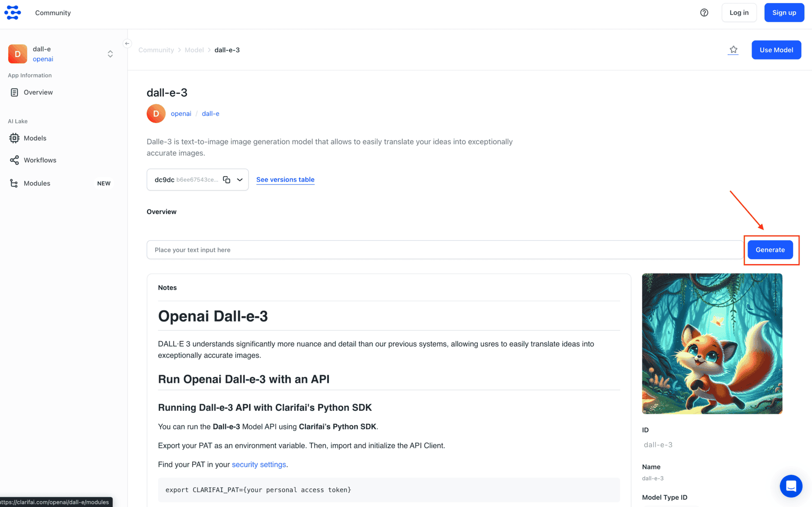The image size is (812, 507).
Task: Click the Workflows share icon in sidebar
Action: coord(14,160)
